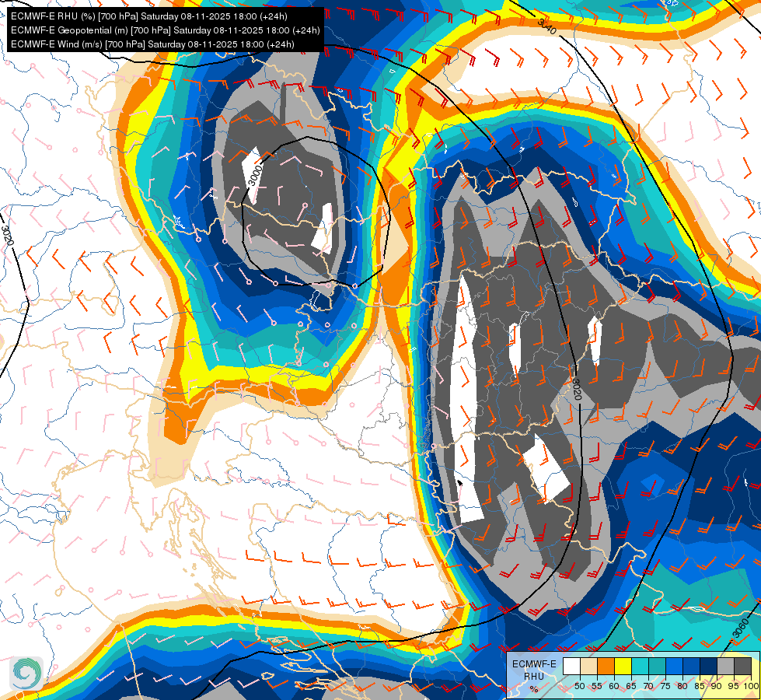Click the '3040' contour label at top
Image resolution: width=761 pixels, height=700 pixels.
(547, 26)
